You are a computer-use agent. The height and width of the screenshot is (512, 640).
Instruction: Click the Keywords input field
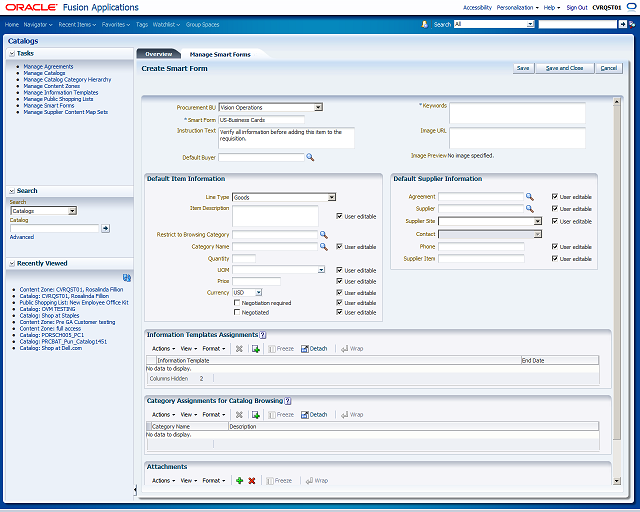tap(517, 113)
